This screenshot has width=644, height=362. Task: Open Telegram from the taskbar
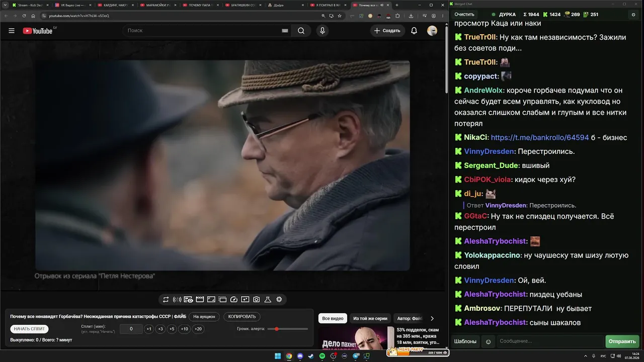pos(356,356)
